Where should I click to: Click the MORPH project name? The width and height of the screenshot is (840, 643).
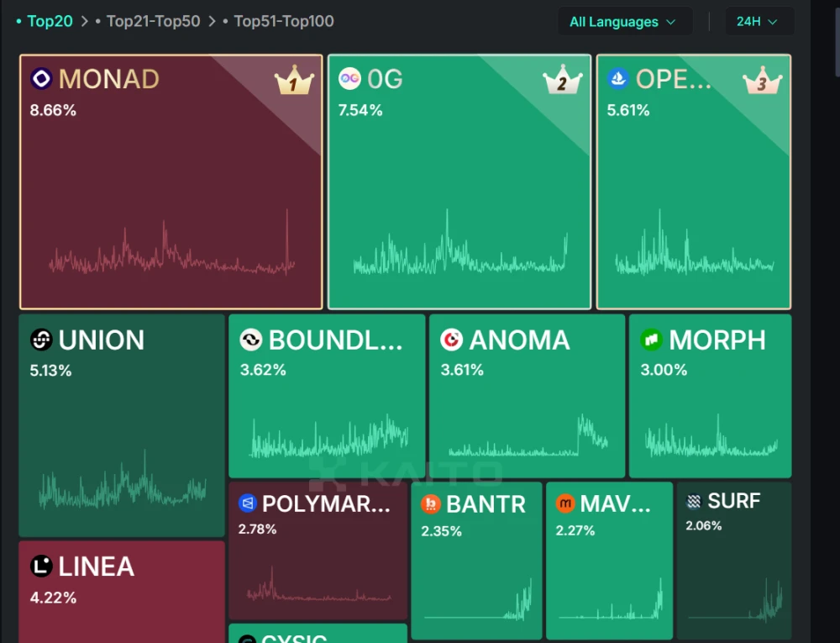[718, 340]
